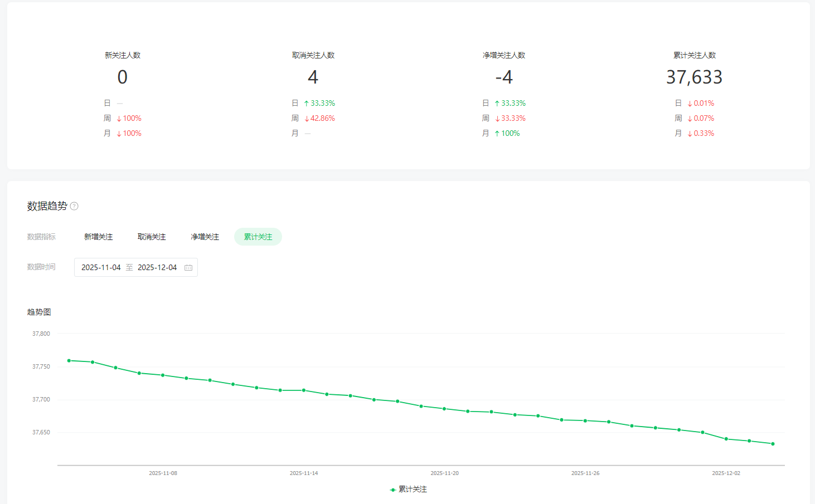815x504 pixels.
Task: Click the green legend marker for 累计关注
Action: coord(393,490)
